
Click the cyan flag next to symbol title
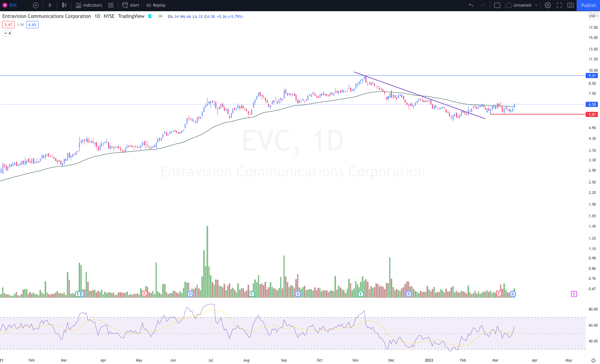[x=150, y=16]
